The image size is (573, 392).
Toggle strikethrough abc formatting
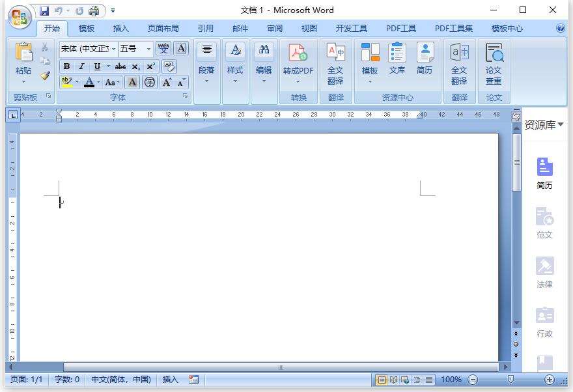point(120,66)
